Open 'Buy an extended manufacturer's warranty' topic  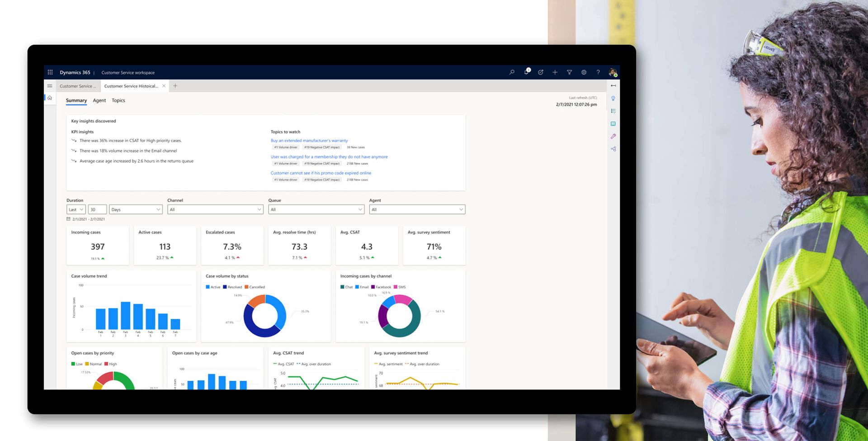pos(309,141)
